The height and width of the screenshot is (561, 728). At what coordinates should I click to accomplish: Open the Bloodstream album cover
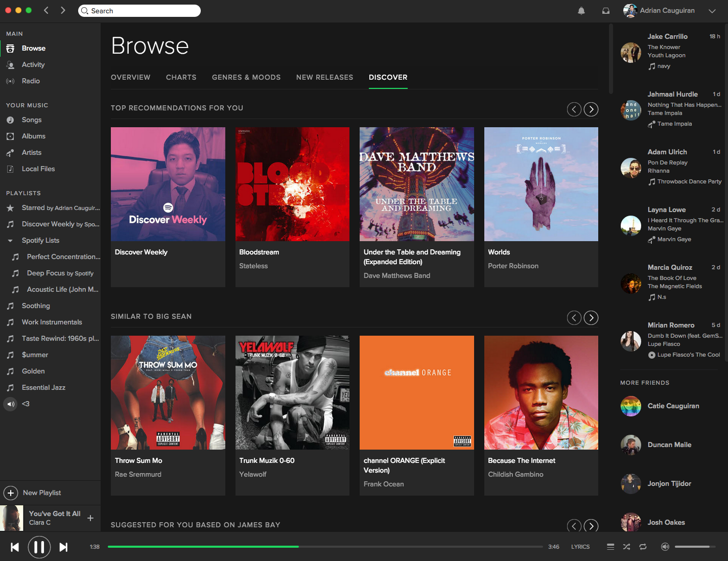[292, 184]
